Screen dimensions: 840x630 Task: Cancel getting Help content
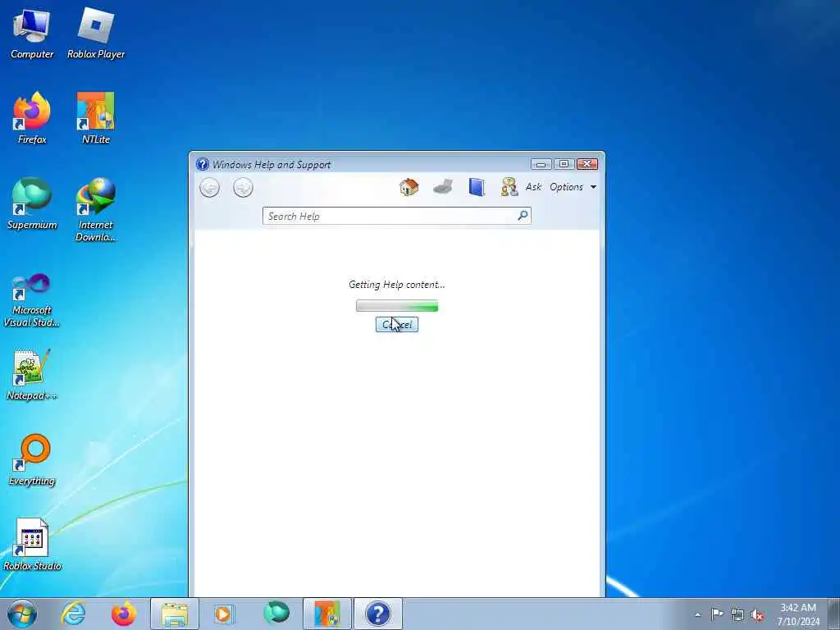pyautogui.click(x=397, y=325)
